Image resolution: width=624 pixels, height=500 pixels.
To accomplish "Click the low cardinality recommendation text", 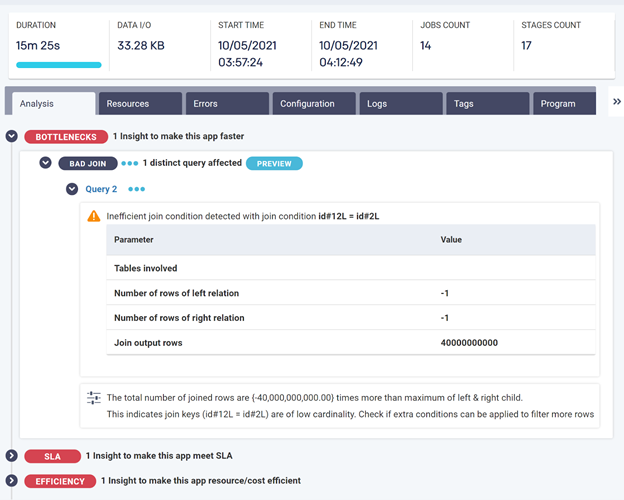I will pyautogui.click(x=350, y=414).
